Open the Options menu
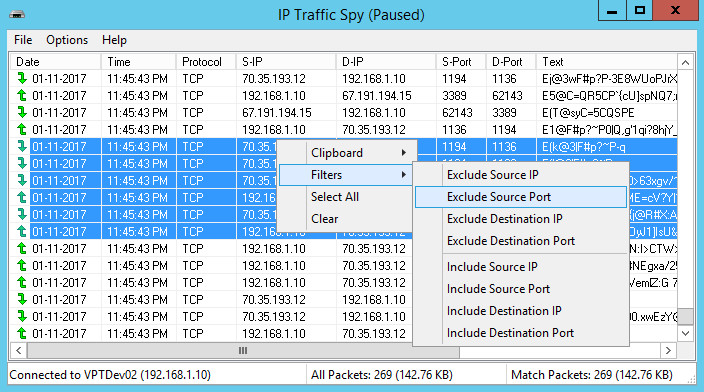This screenshot has height=392, width=704. click(67, 40)
